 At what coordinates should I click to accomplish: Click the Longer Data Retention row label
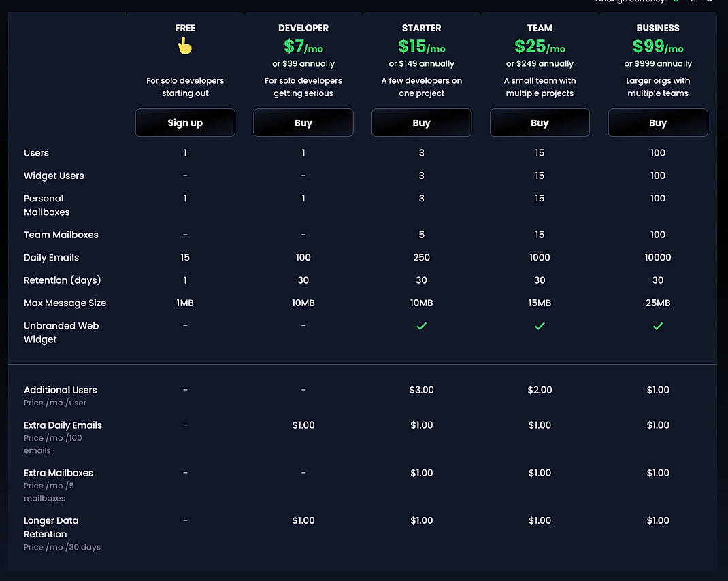pos(51,527)
